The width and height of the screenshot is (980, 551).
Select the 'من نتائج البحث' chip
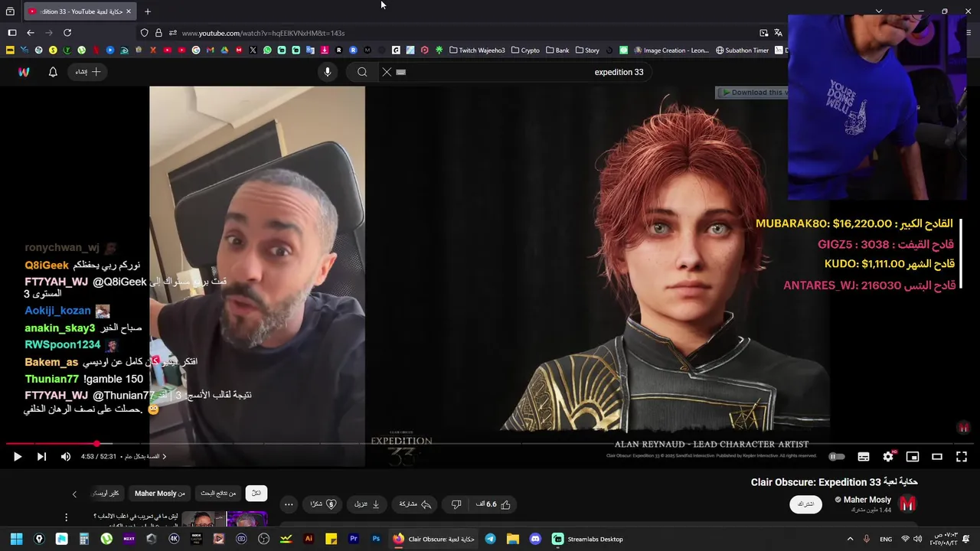click(218, 494)
